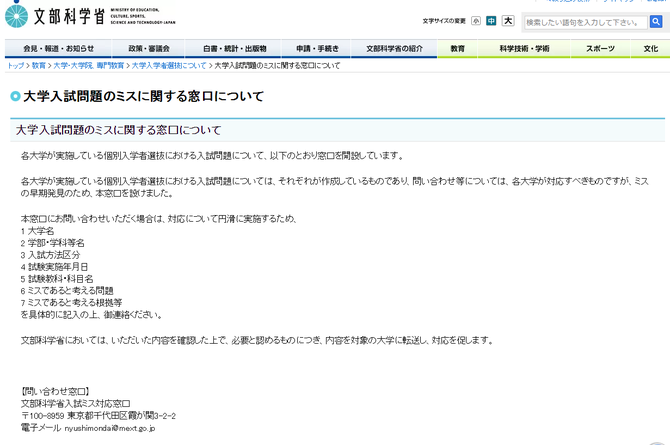Viewport: 670px width, 445px height.
Task: Open the 白書・統計・出版物 menu
Action: (x=233, y=49)
